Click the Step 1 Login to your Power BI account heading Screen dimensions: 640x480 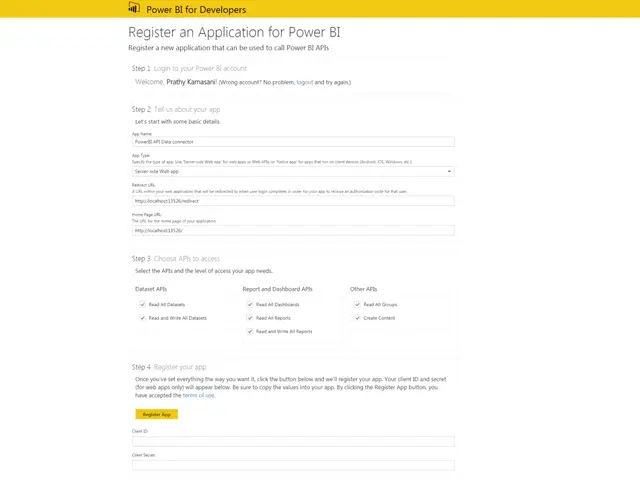coord(189,68)
